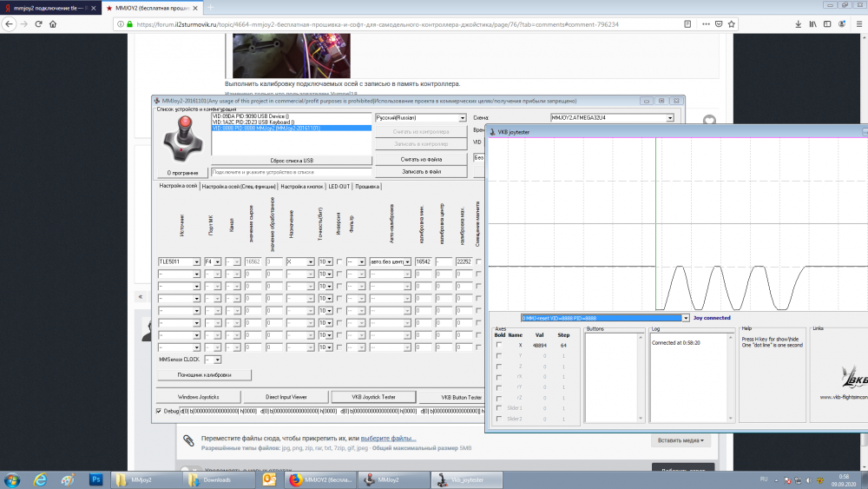Enable Bold for X axis in joytester
Screen dimensions: 868x489
coord(498,345)
